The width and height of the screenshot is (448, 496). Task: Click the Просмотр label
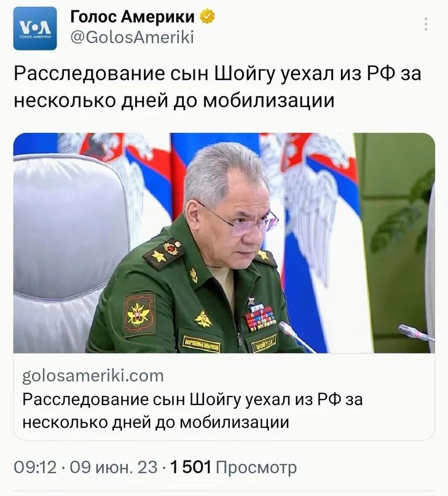[256, 468]
